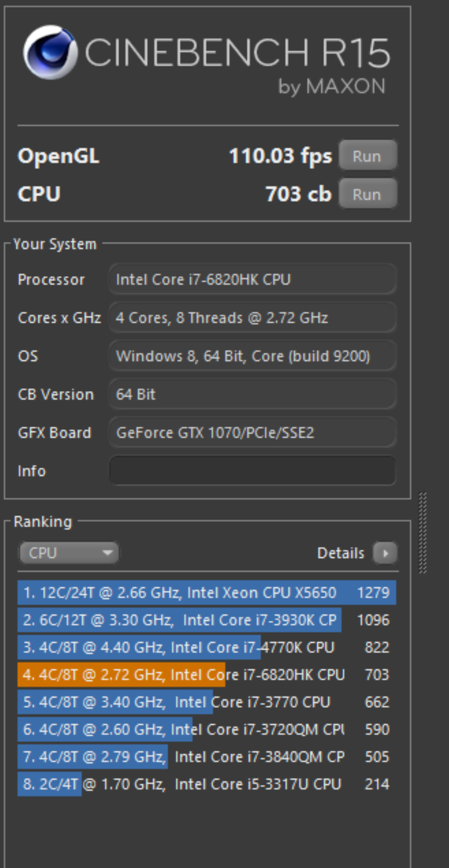Click the Cinebench sphere logo icon
449x868 pixels.
tap(50, 53)
